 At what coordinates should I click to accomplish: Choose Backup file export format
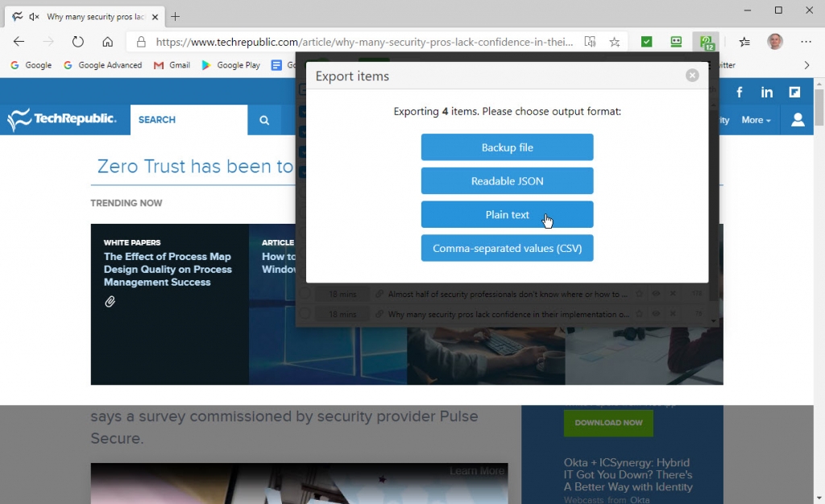tap(507, 147)
